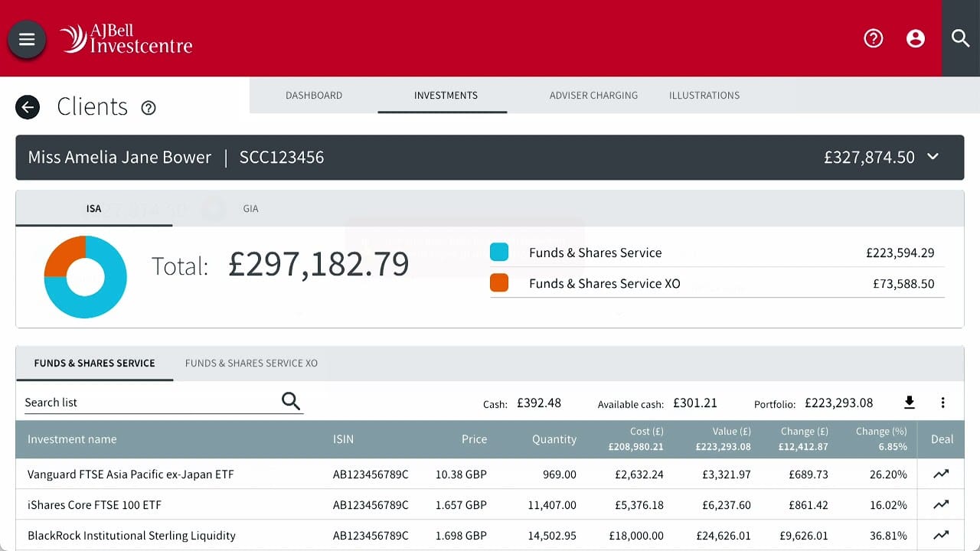Deal BlackRock Institutional Sterling Liquidity
Viewport: 980px width, 551px height.
[x=942, y=536]
